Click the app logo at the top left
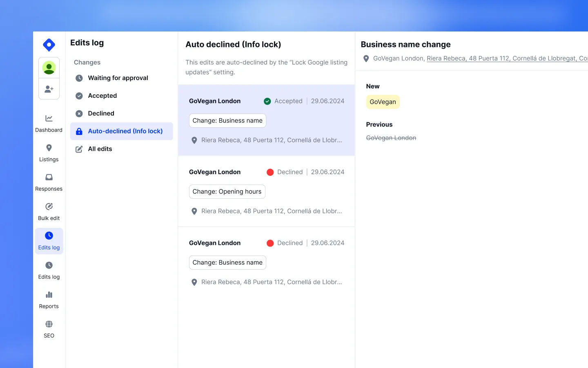The image size is (588, 368). [x=49, y=45]
